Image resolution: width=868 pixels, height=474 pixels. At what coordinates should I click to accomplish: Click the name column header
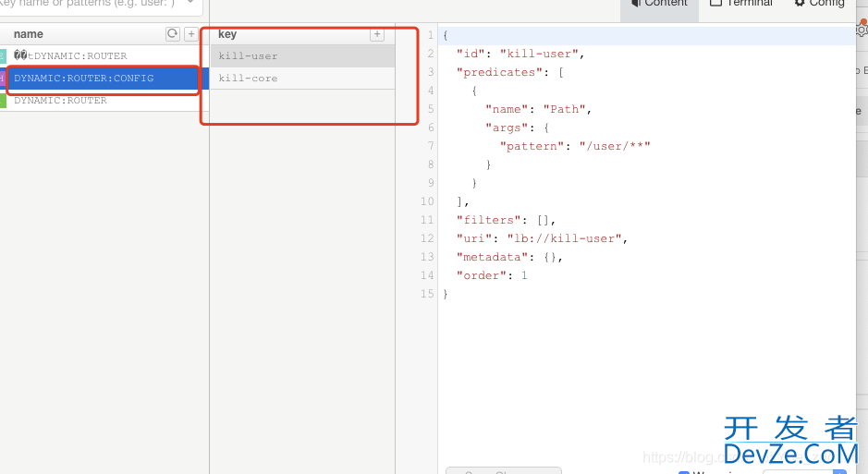[x=29, y=34]
